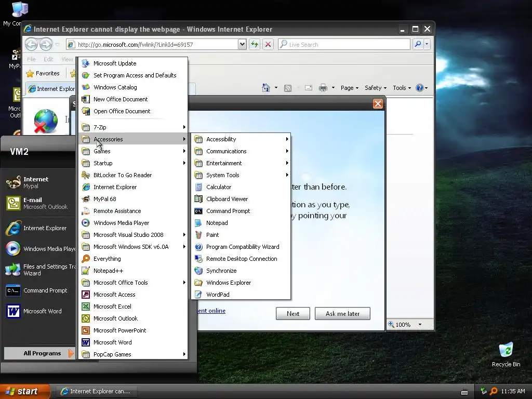Open Microsoft Update in All Programs
This screenshot has height=399, width=532.
click(133, 63)
